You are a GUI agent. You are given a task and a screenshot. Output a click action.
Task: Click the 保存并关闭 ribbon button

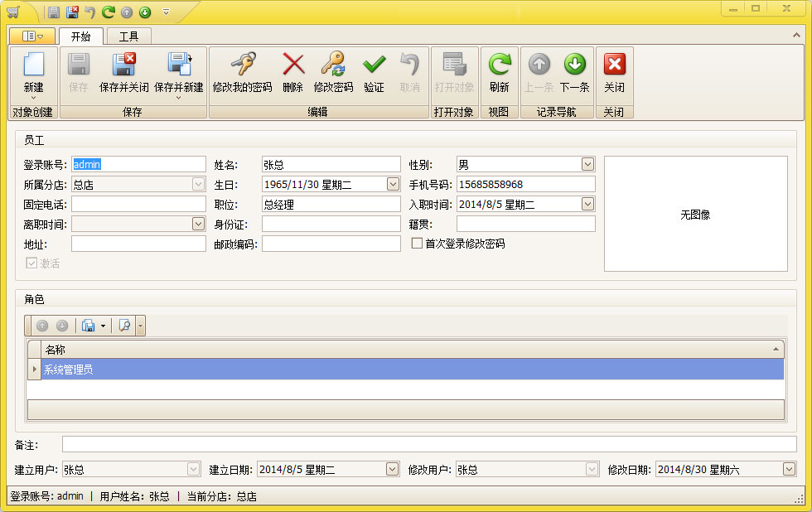(123, 72)
